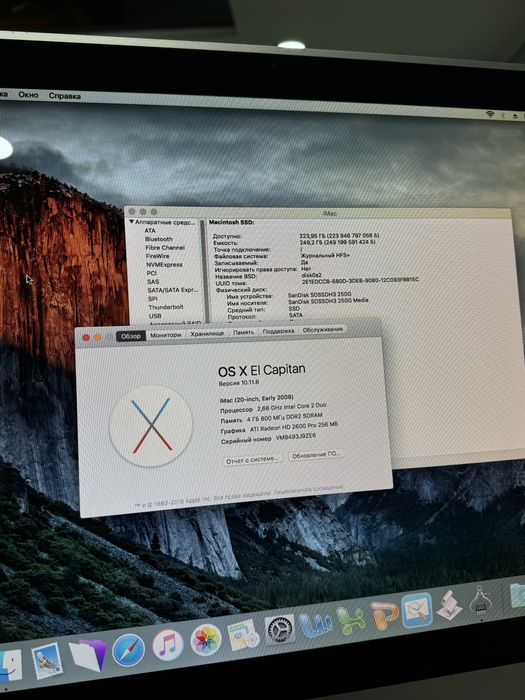Open Finder from the dock
525x700 pixels.
(10, 667)
